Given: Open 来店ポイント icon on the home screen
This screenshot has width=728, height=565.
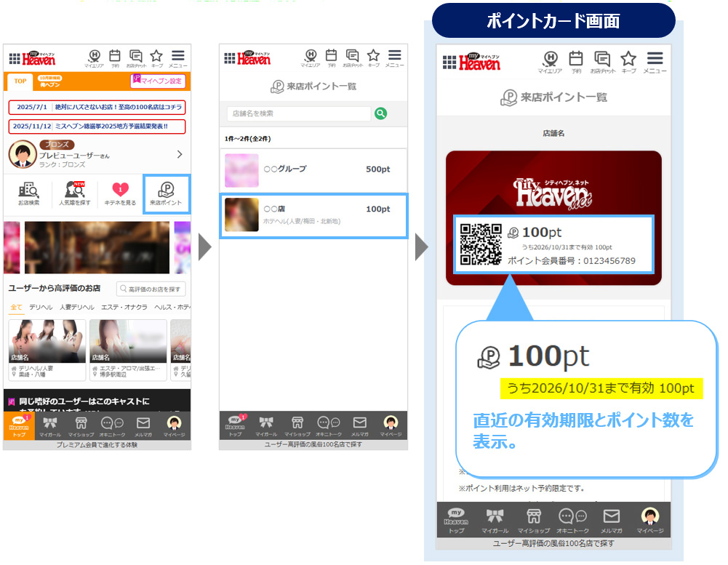Looking at the screenshot, I should [167, 193].
